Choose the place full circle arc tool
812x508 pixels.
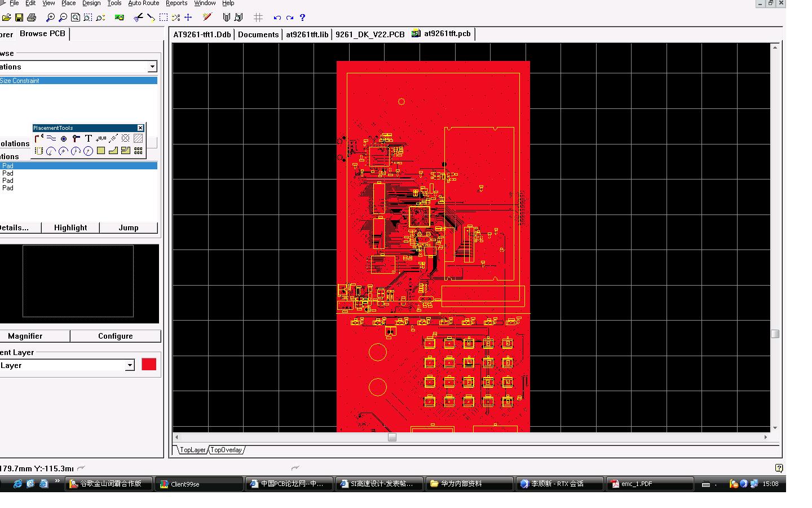(89, 151)
